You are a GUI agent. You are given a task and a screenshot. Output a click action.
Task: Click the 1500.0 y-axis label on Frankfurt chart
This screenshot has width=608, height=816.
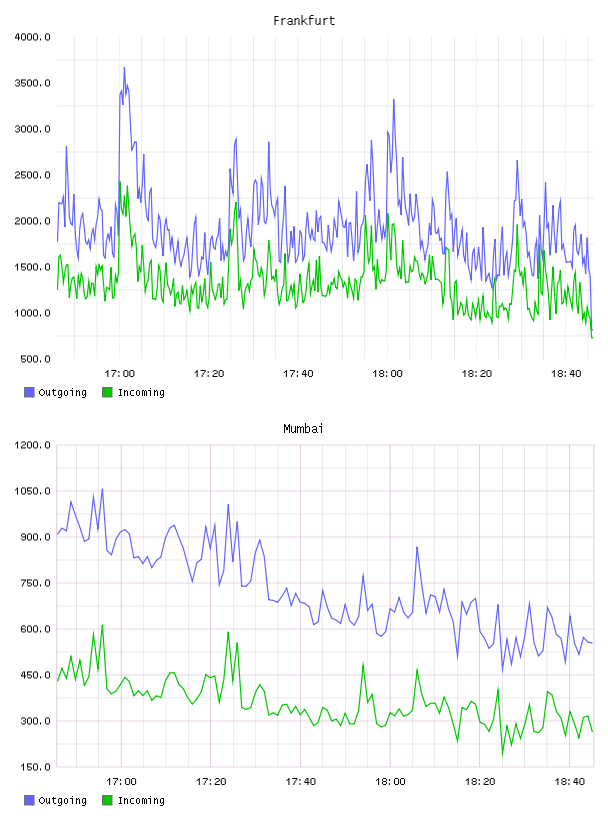(32, 267)
